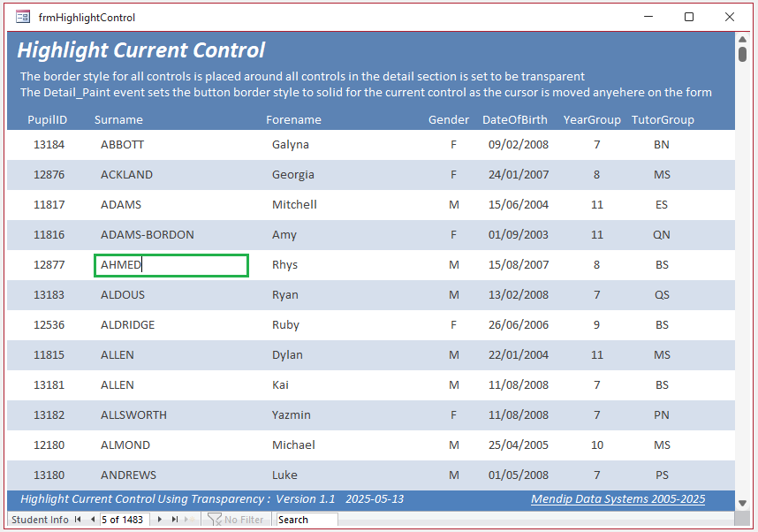
Task: Open the Mendip Data Systems 2005-2025 link
Action: (618, 499)
